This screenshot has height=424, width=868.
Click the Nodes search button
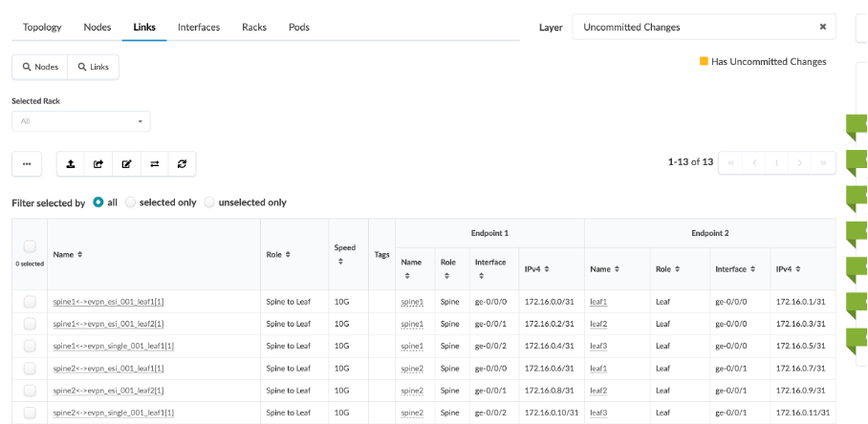tap(39, 67)
